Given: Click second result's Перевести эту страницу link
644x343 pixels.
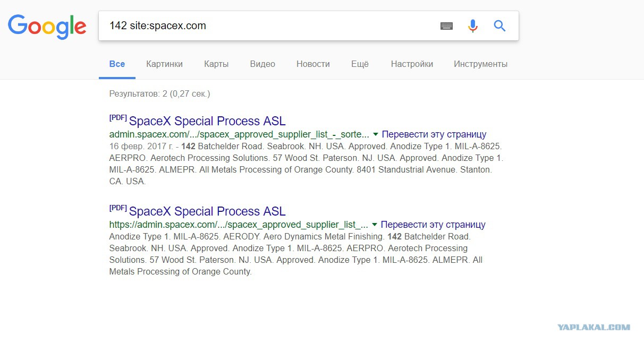Looking at the screenshot, I should pos(433,225).
